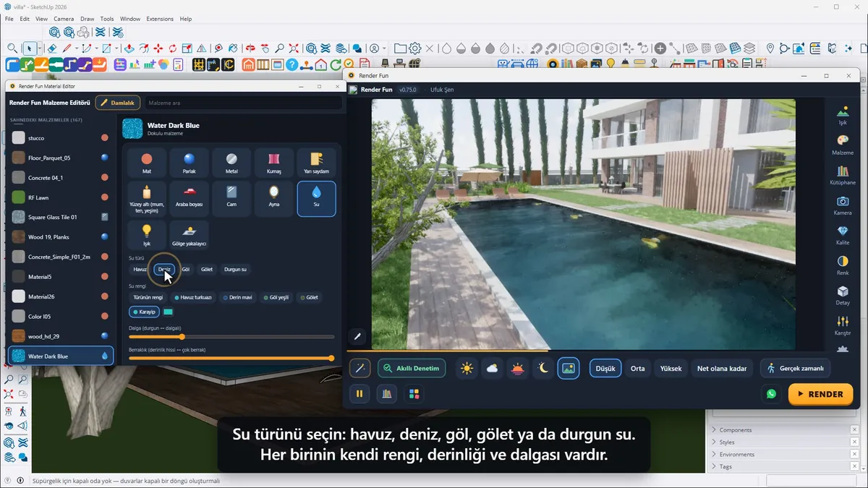Click the magic wand button in Render Fun
The image size is (868, 488).
tap(359, 368)
